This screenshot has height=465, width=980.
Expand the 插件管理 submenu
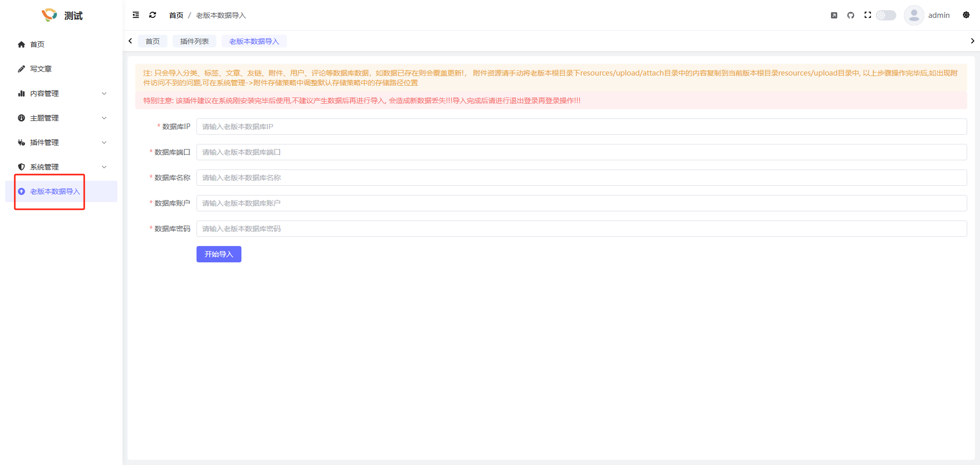(61, 142)
